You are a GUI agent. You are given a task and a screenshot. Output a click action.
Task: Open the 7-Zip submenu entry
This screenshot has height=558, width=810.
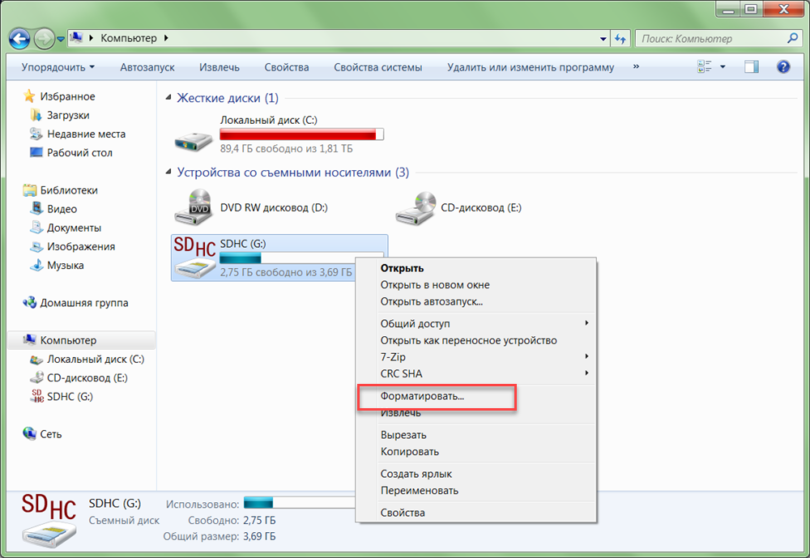click(393, 357)
